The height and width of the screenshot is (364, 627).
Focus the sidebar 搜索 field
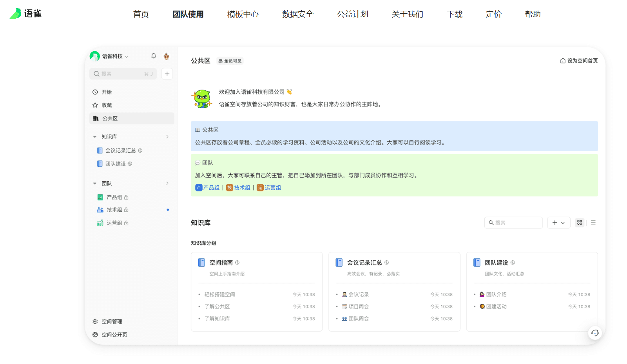(x=123, y=74)
